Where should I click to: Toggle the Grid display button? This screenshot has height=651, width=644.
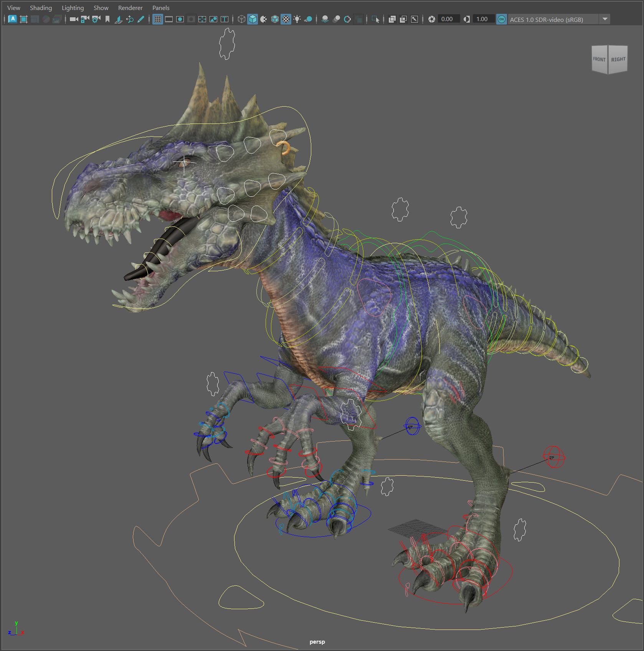pyautogui.click(x=157, y=19)
